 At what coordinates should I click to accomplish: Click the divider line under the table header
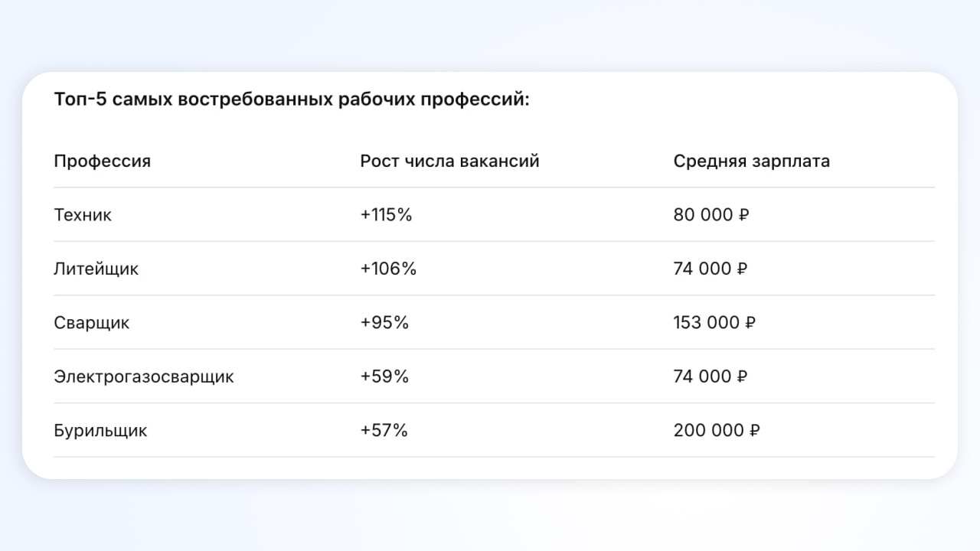pyautogui.click(x=494, y=187)
